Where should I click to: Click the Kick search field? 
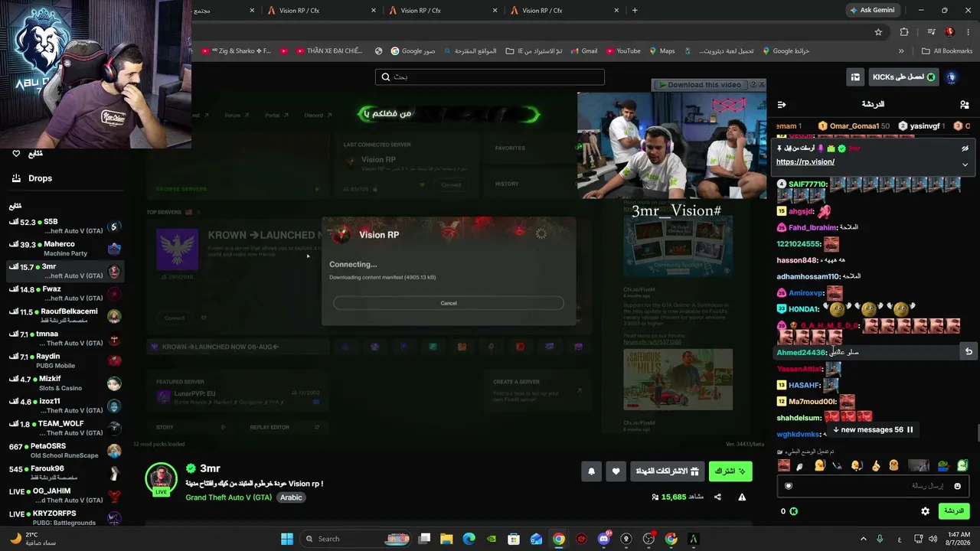coord(490,77)
